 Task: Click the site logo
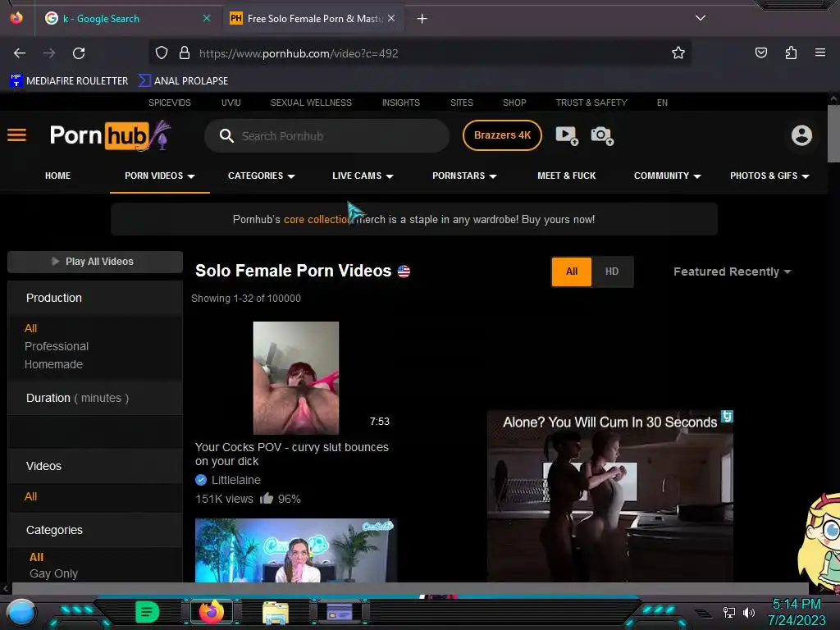pos(110,135)
